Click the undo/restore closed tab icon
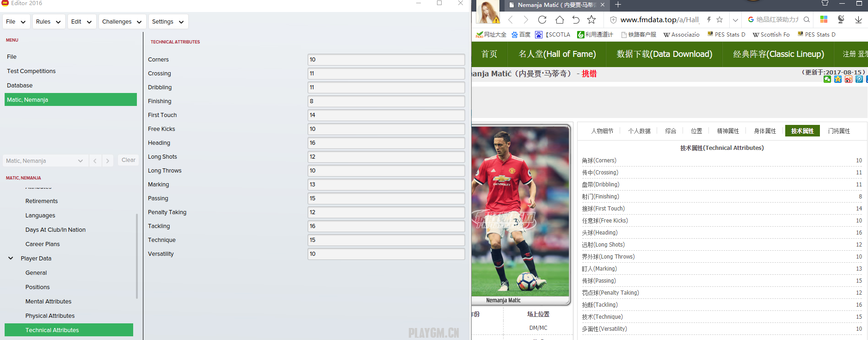 coord(576,19)
